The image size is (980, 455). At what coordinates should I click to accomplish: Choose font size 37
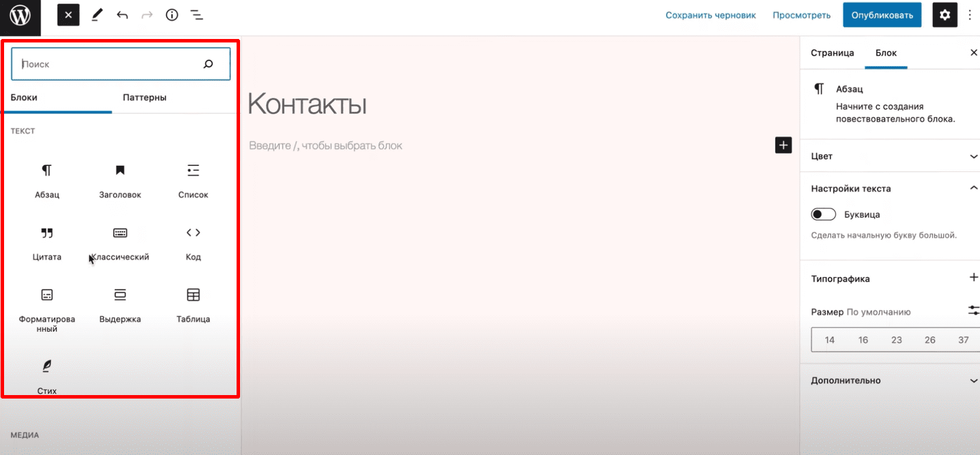963,340
